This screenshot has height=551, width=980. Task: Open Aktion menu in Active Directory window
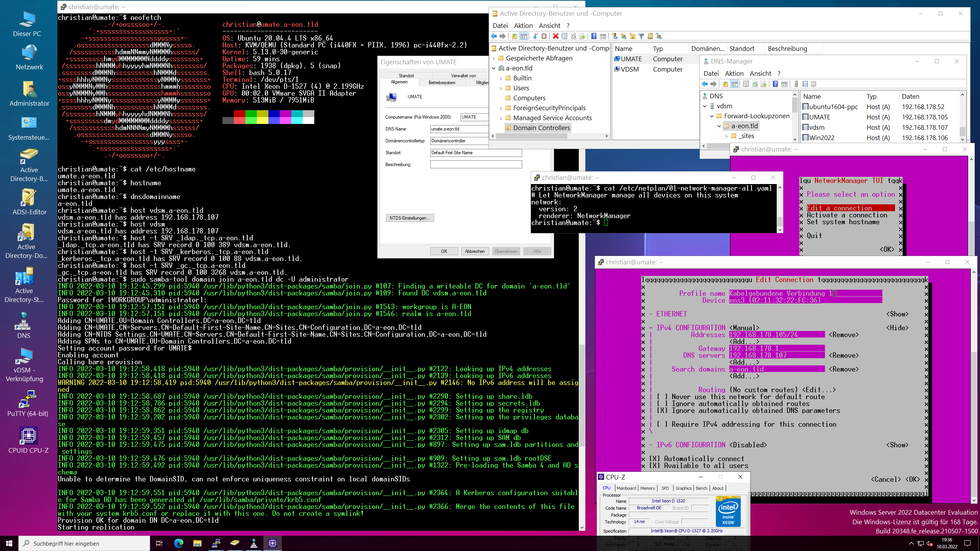(523, 26)
